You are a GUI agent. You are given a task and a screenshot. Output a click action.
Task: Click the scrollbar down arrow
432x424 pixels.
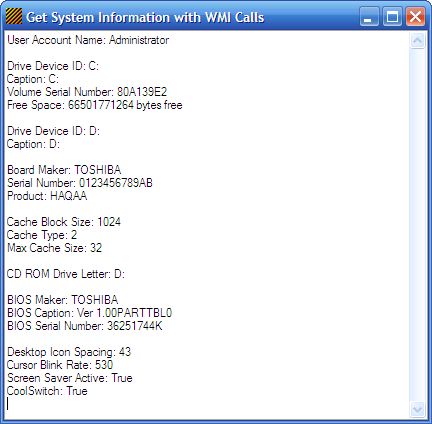tap(418, 409)
